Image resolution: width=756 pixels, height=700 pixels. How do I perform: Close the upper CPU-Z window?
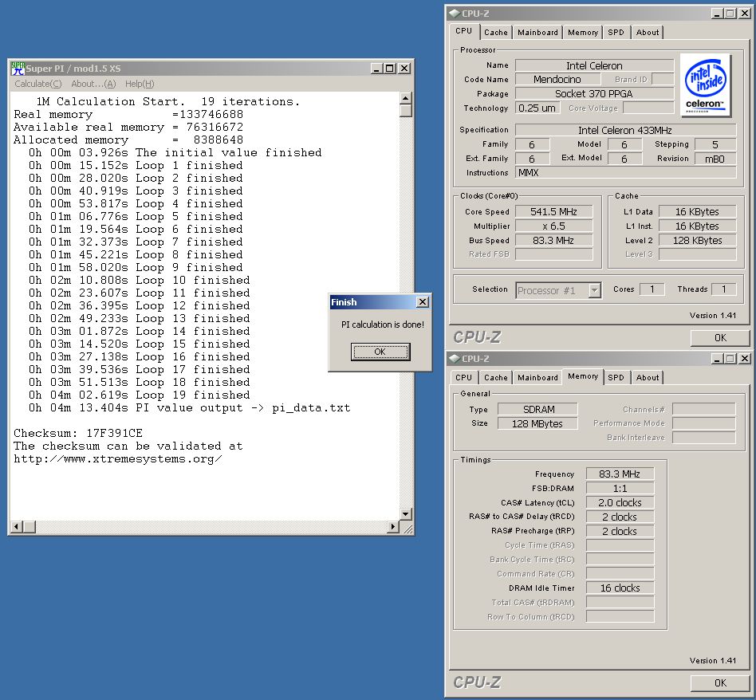click(745, 14)
